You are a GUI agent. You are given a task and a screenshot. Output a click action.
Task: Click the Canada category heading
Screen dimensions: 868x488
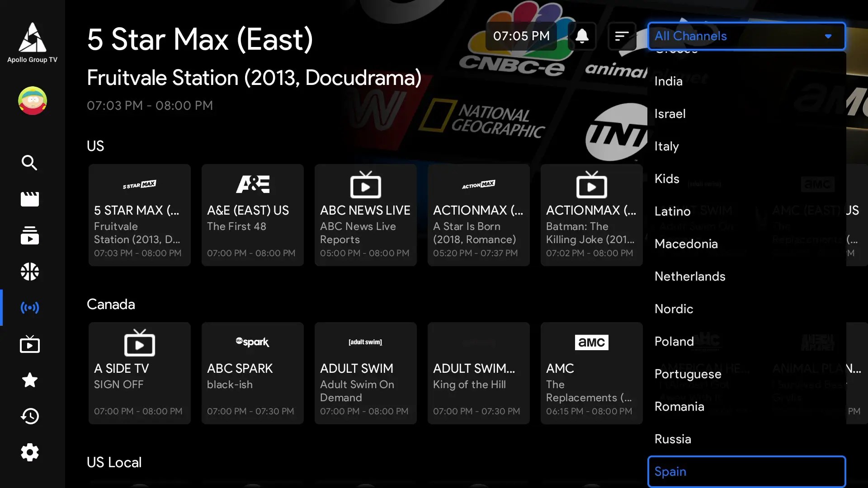[111, 304]
